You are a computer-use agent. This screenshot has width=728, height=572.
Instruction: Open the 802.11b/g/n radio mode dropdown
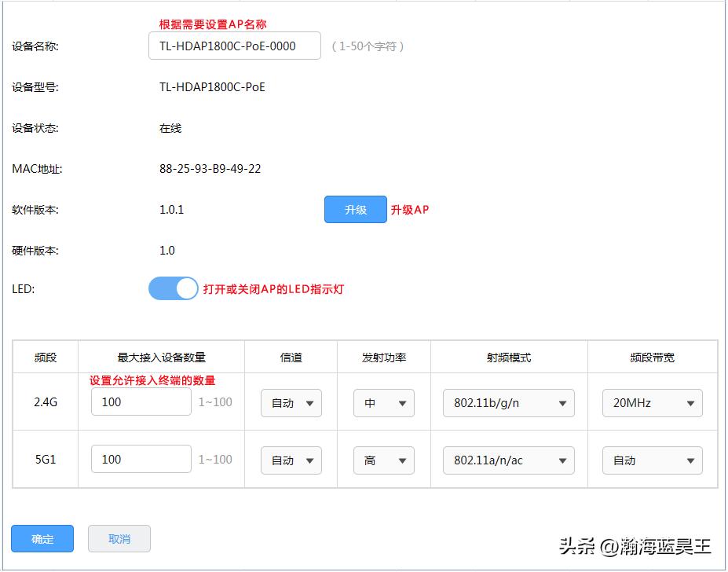pos(508,402)
